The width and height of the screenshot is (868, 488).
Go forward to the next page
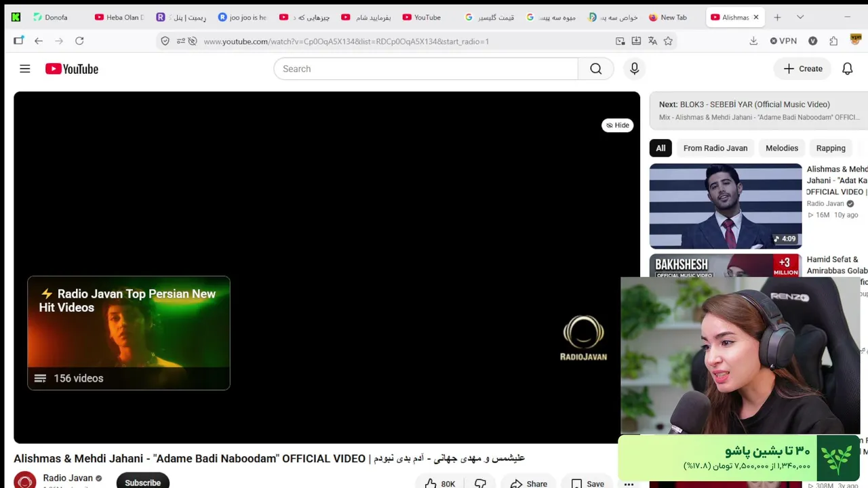[x=59, y=41]
